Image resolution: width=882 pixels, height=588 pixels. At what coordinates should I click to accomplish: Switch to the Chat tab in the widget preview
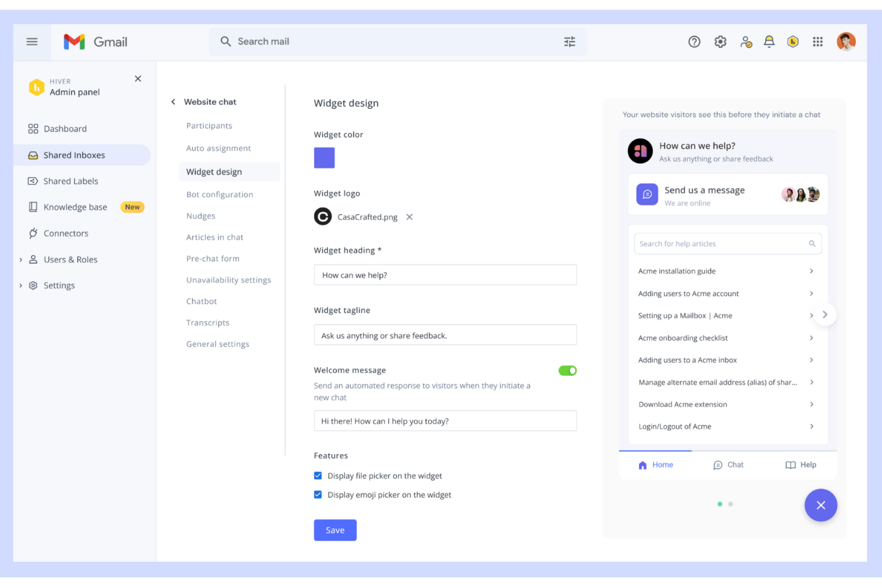728,465
